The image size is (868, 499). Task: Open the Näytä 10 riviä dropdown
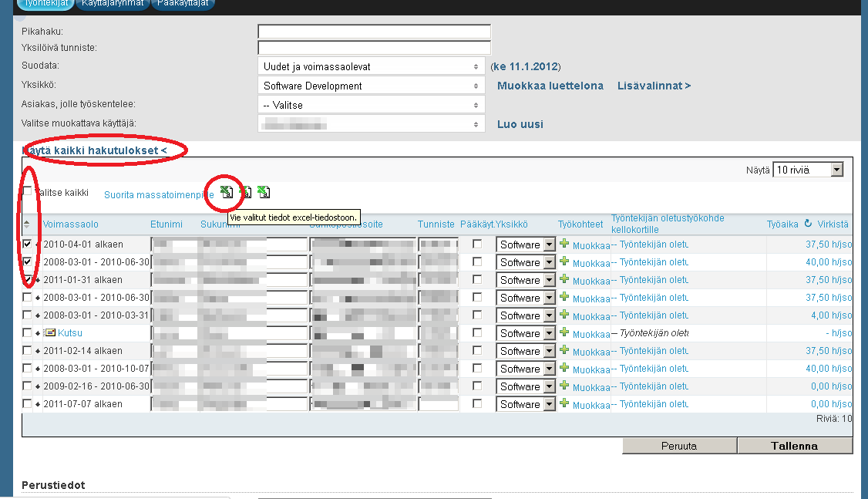809,170
